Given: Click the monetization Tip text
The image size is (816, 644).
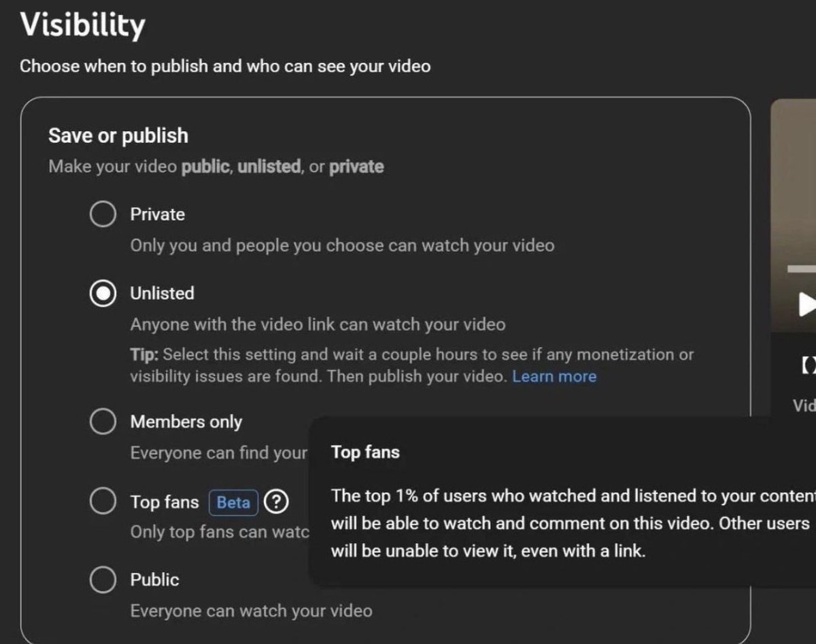Looking at the screenshot, I should [x=412, y=365].
